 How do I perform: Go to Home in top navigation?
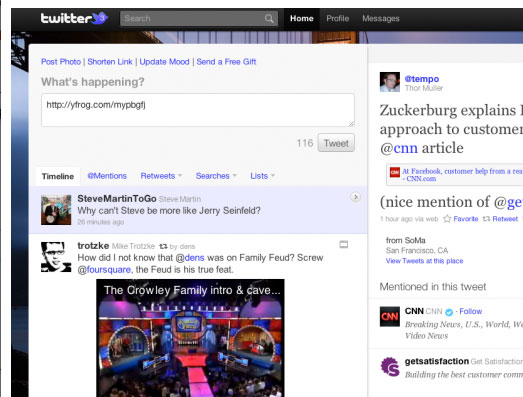coord(302,18)
